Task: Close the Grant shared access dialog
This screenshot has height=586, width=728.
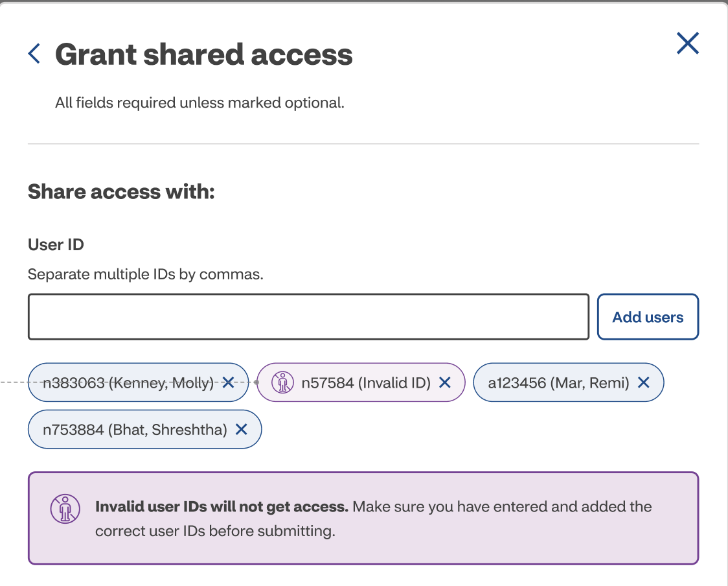Action: tap(687, 43)
